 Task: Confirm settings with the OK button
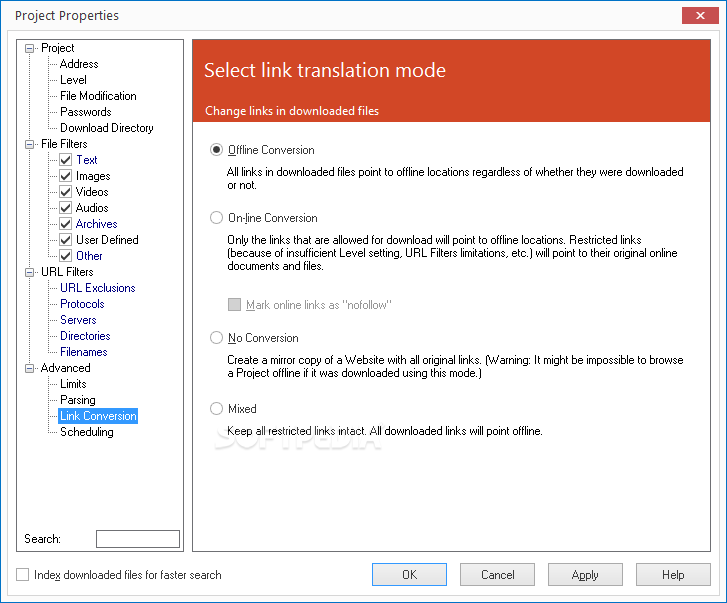[x=409, y=575]
